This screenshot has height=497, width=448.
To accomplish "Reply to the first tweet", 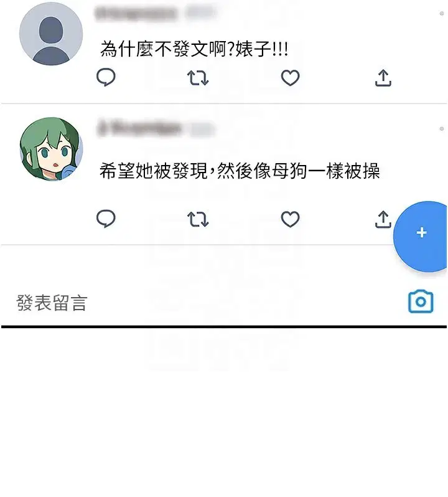I will pyautogui.click(x=106, y=77).
